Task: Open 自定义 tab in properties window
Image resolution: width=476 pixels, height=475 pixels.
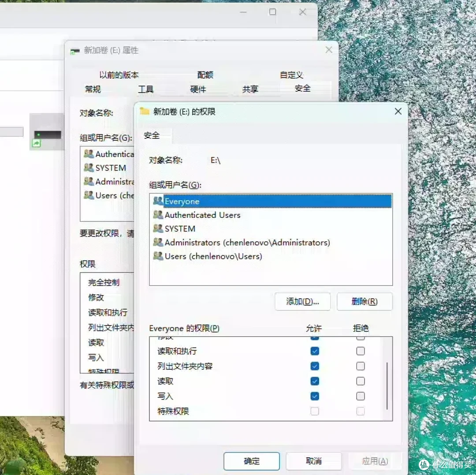Action: pos(291,75)
